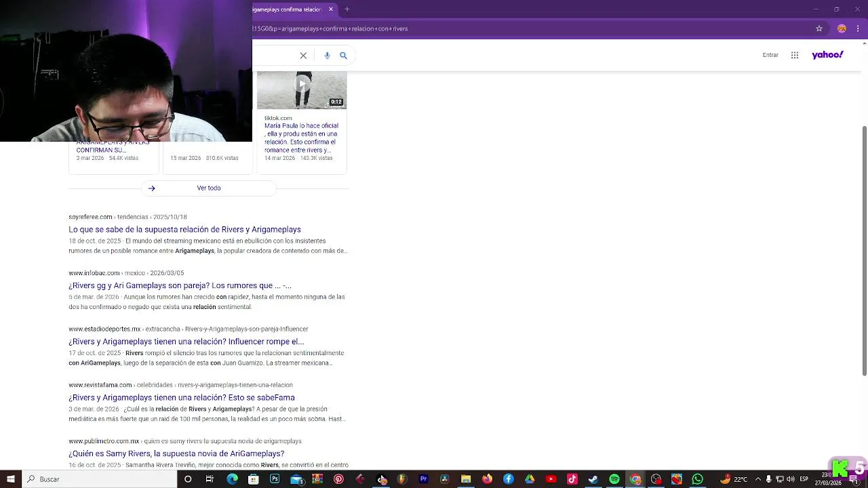868x488 pixels.
Task: Open Influencer rompe el... estadiodeportes result
Action: tap(186, 342)
